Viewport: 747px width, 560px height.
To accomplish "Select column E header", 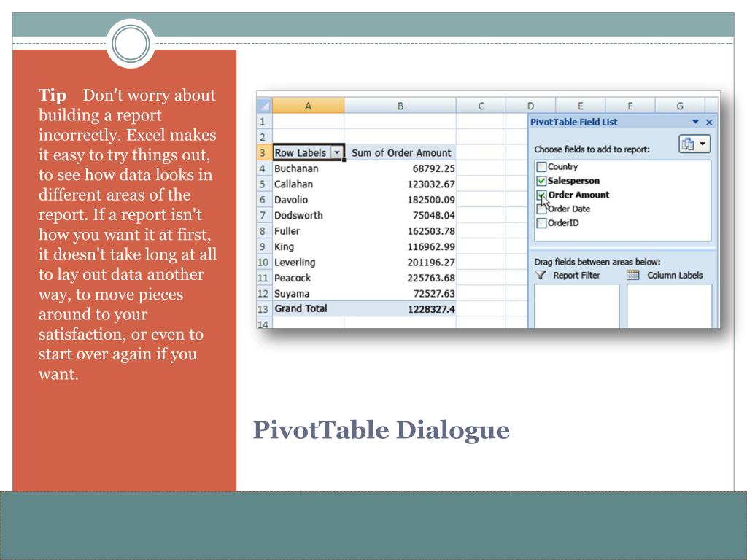I will (x=580, y=106).
